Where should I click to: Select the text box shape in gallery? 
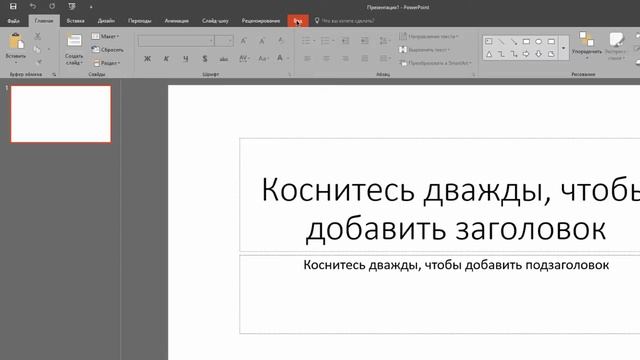pyautogui.click(x=489, y=41)
